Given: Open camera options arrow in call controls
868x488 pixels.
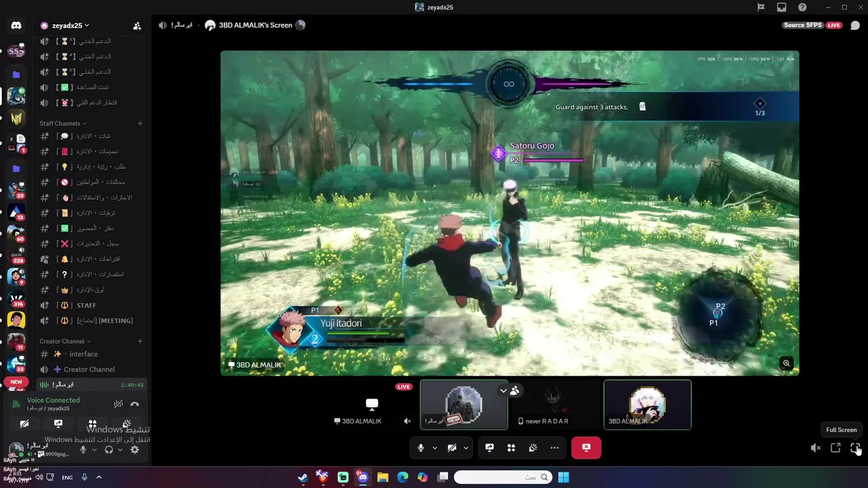Looking at the screenshot, I should [x=466, y=447].
